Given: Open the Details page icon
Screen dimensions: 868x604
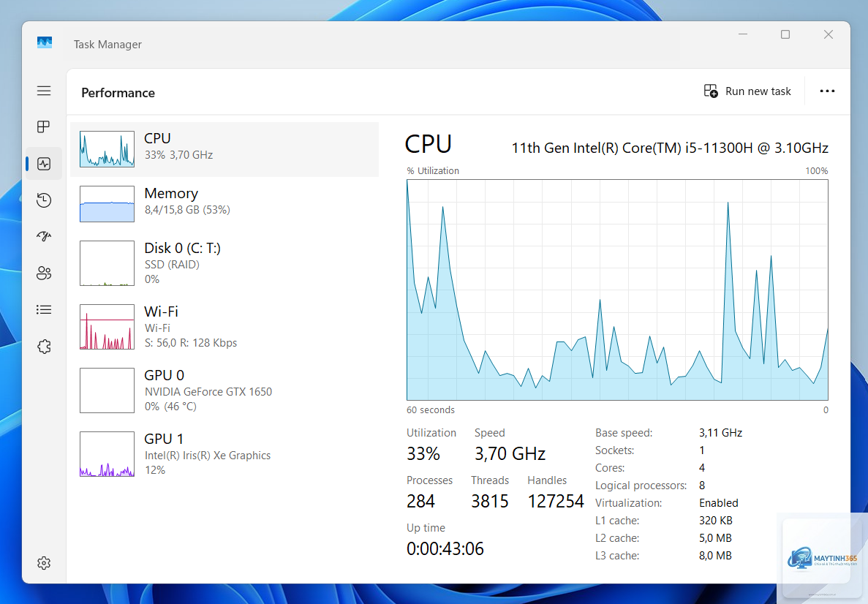Looking at the screenshot, I should point(44,310).
